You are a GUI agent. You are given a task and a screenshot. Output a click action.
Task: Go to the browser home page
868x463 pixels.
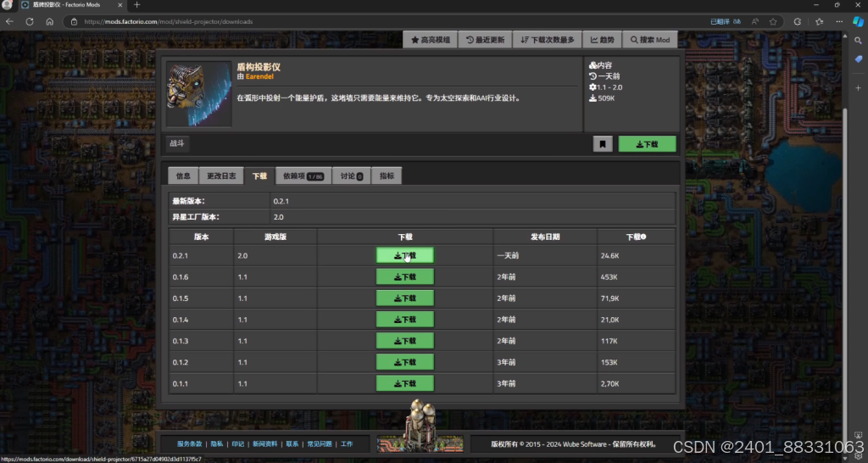50,21
